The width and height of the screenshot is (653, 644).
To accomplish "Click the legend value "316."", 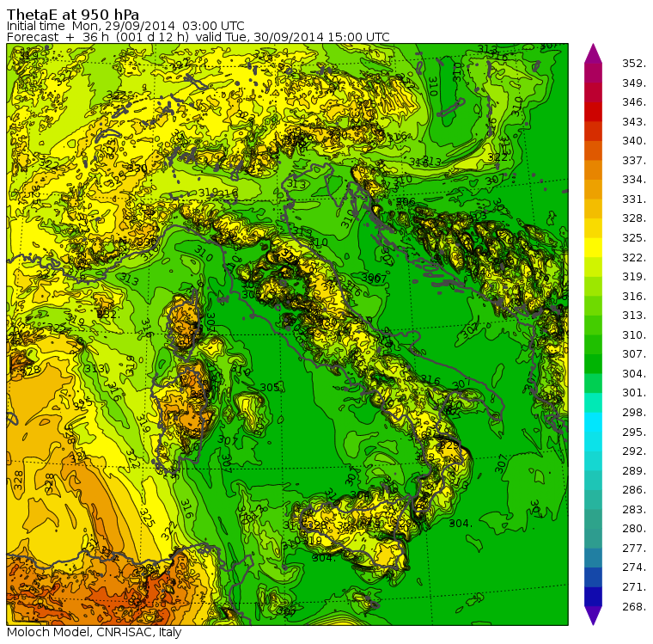I will pos(634,297).
